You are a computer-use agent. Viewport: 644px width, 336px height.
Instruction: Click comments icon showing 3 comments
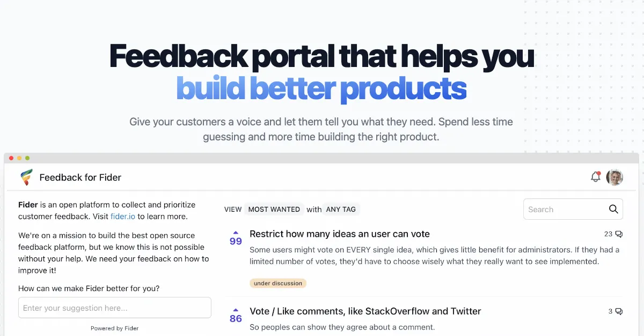point(619,311)
